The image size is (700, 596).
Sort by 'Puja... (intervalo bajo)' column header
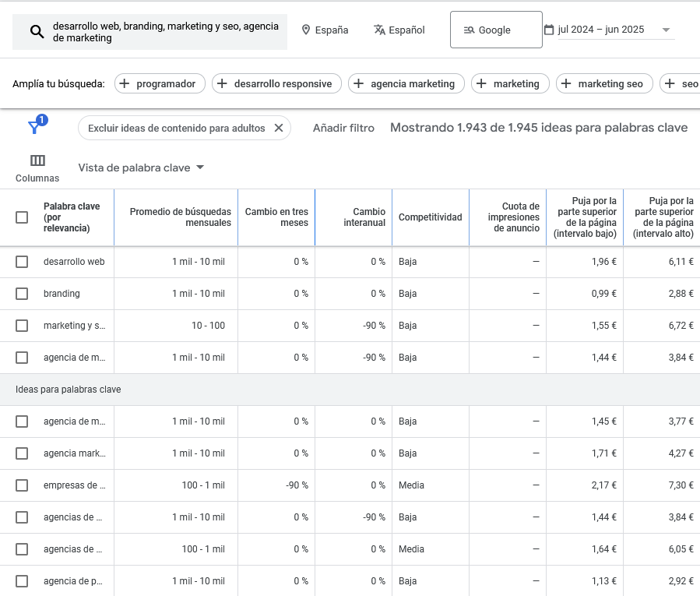585,217
